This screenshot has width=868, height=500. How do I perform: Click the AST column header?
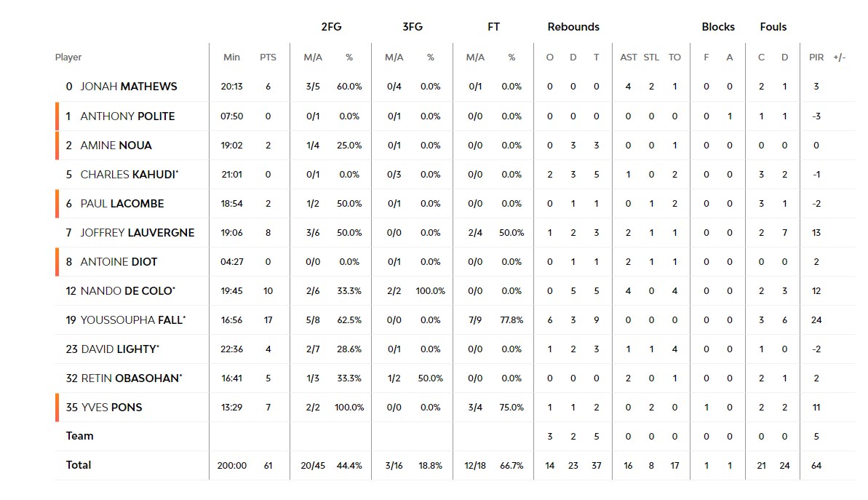click(x=629, y=57)
